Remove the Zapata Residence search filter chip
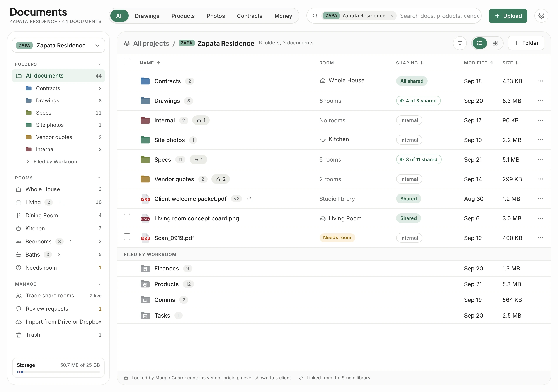 click(x=392, y=16)
